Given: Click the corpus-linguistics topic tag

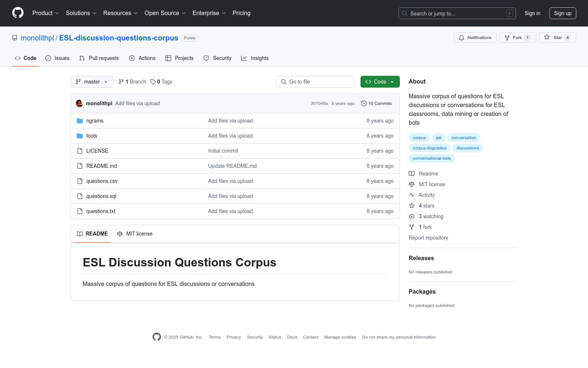Looking at the screenshot, I should point(430,148).
